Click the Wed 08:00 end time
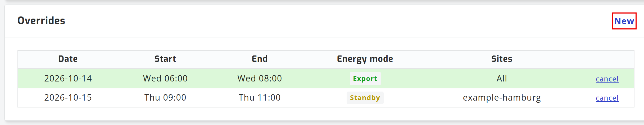Screen dimensions: 644x125 tap(260, 79)
